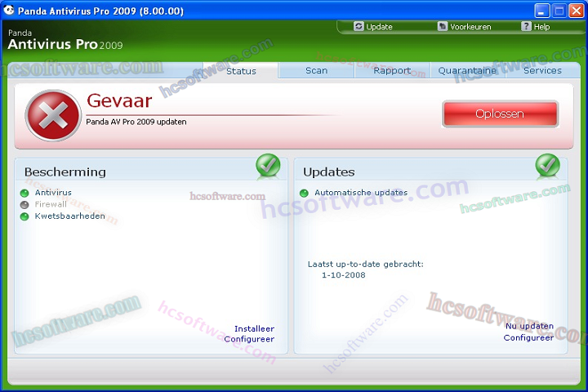Screen dimensions: 588x392
Task: Click 'Laatst up-to-date gebracht:' label
Action: 366,264
